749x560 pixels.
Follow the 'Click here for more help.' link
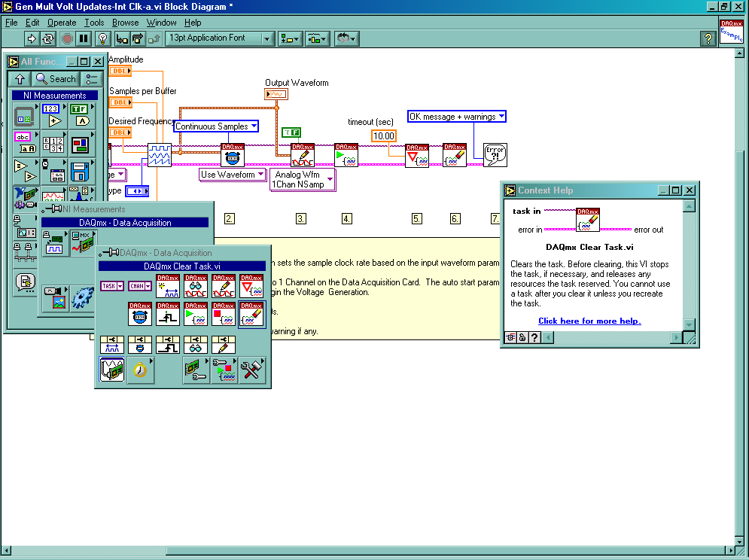[x=589, y=321]
